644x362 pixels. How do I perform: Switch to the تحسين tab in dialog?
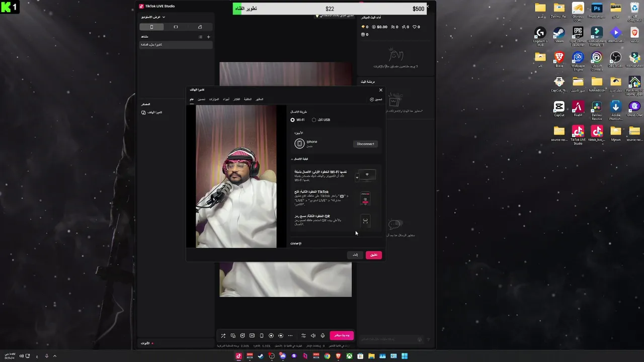(201, 99)
